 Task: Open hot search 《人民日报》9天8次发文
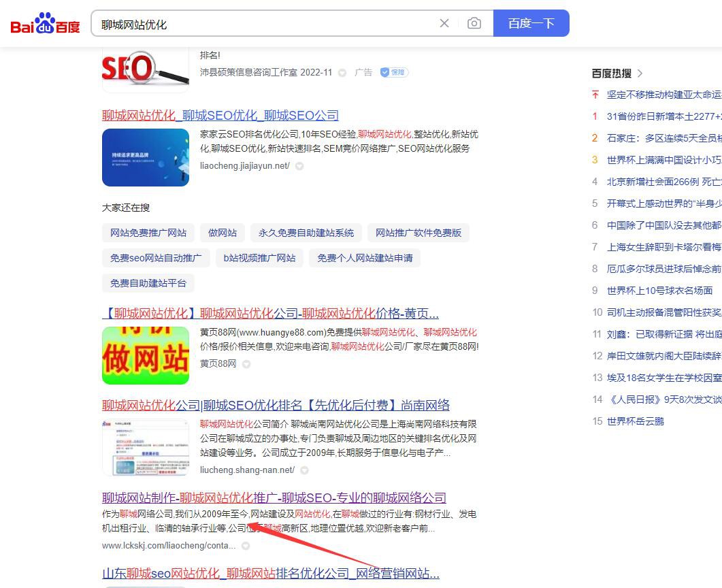664,399
